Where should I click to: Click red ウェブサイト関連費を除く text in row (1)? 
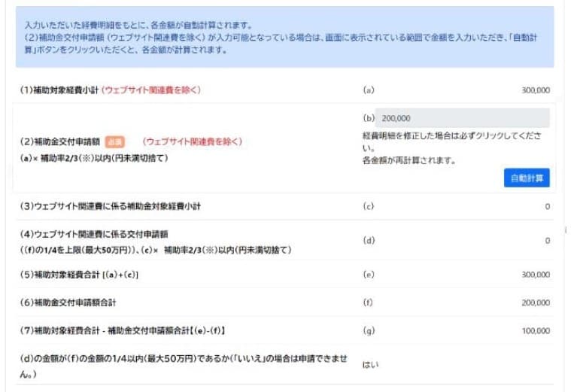(x=150, y=90)
